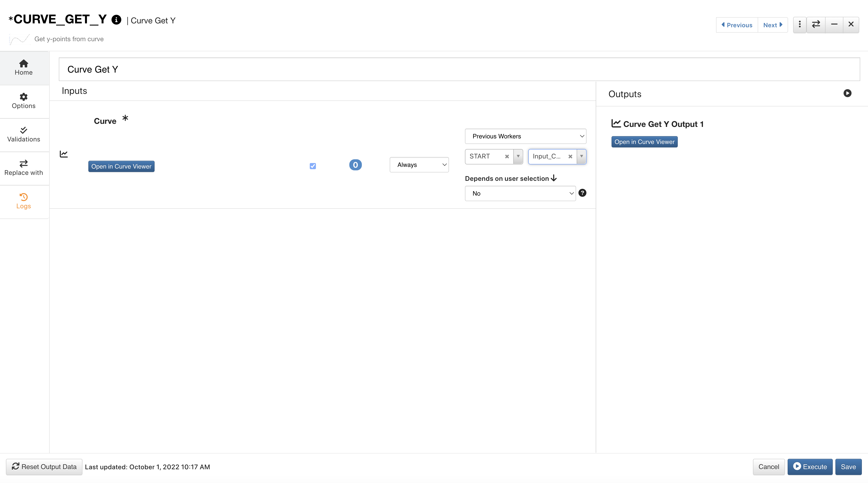The image size is (868, 483).
Task: Click the Curve input label
Action: (105, 121)
